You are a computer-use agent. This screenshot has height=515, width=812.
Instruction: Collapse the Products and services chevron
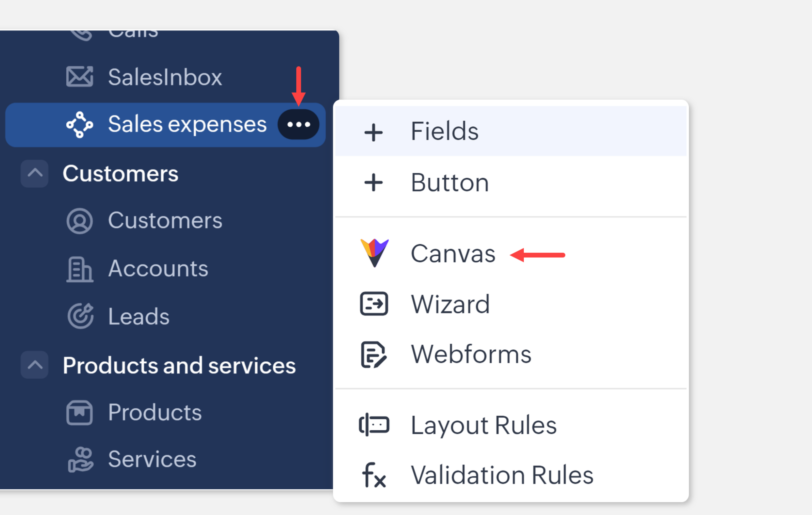[x=35, y=365]
